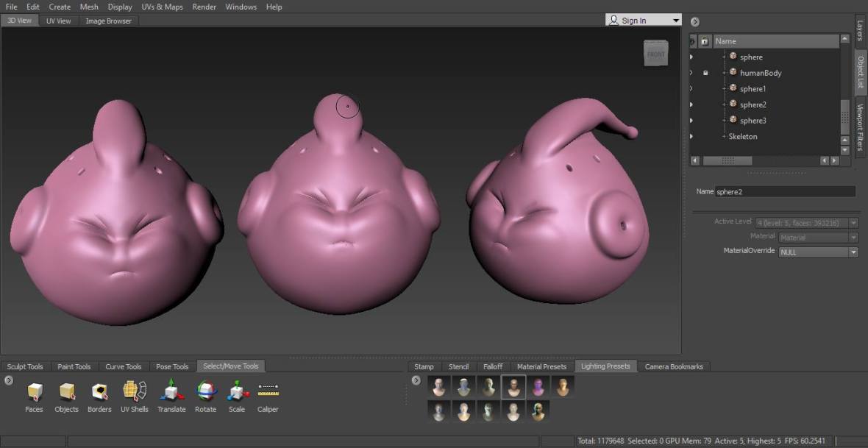Select the Objects selection tool
Screen dimensions: 868x448
point(66,391)
